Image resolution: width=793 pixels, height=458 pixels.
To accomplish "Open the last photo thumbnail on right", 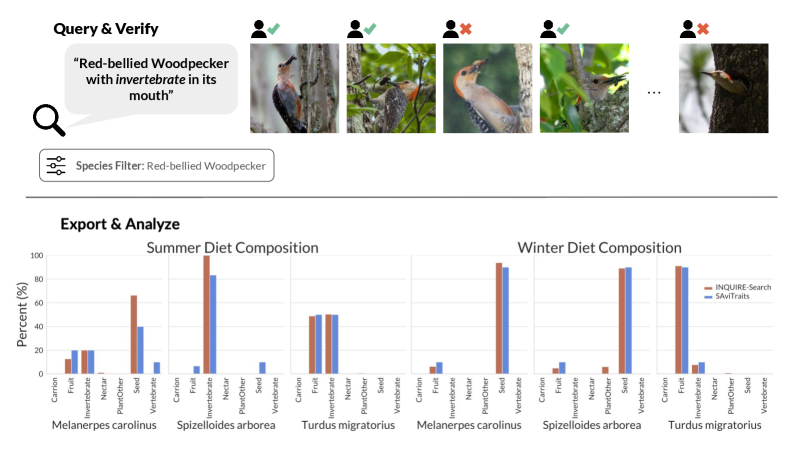I will 710,88.
